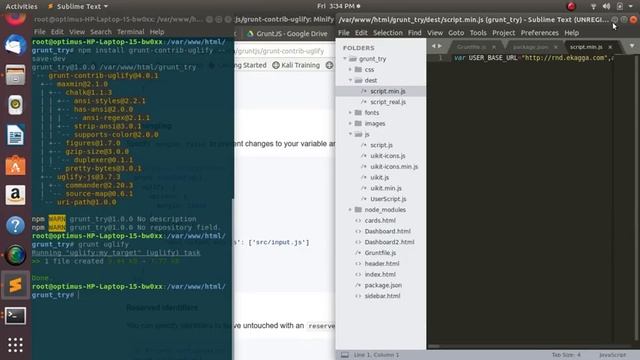Screen dimensions: 640x360
Task: Open the system power menu arrow
Action: tap(631, 6)
